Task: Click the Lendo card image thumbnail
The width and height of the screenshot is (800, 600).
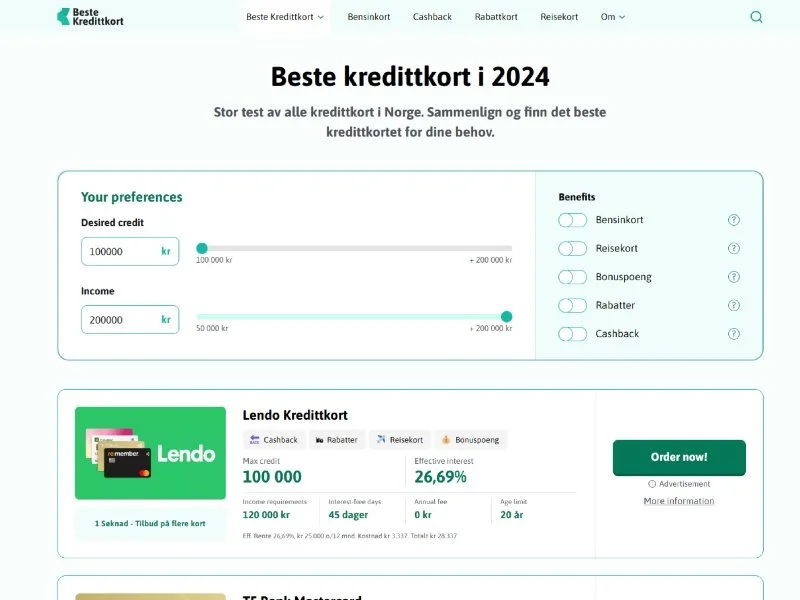Action: tap(151, 453)
